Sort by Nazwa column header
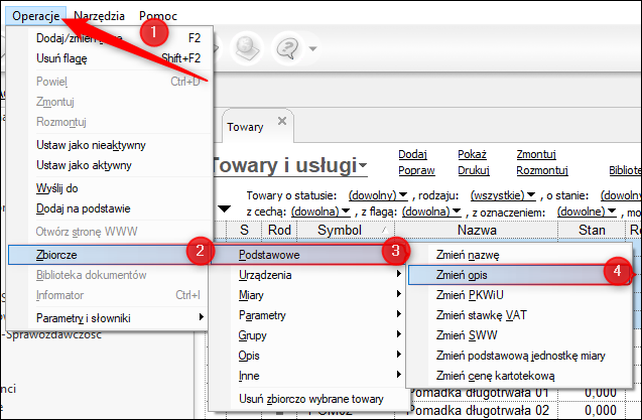Viewport: 642px width, 420px height. (476, 230)
